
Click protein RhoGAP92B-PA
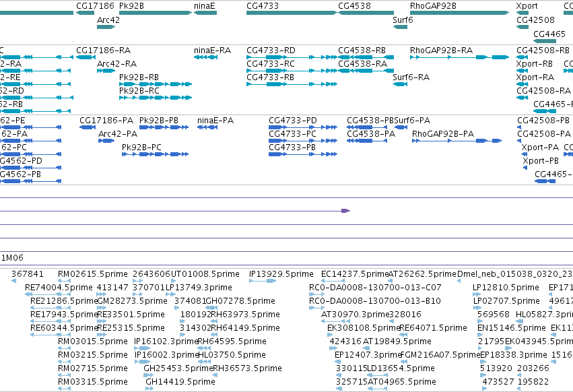[x=443, y=134]
